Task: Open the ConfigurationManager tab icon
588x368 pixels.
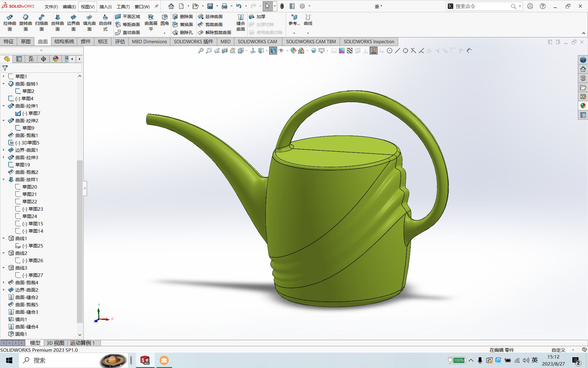Action: pos(31,59)
